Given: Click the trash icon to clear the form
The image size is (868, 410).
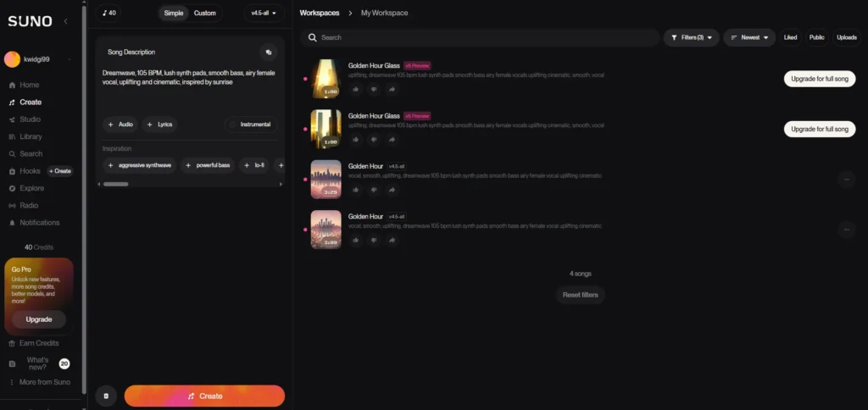Looking at the screenshot, I should 106,396.
